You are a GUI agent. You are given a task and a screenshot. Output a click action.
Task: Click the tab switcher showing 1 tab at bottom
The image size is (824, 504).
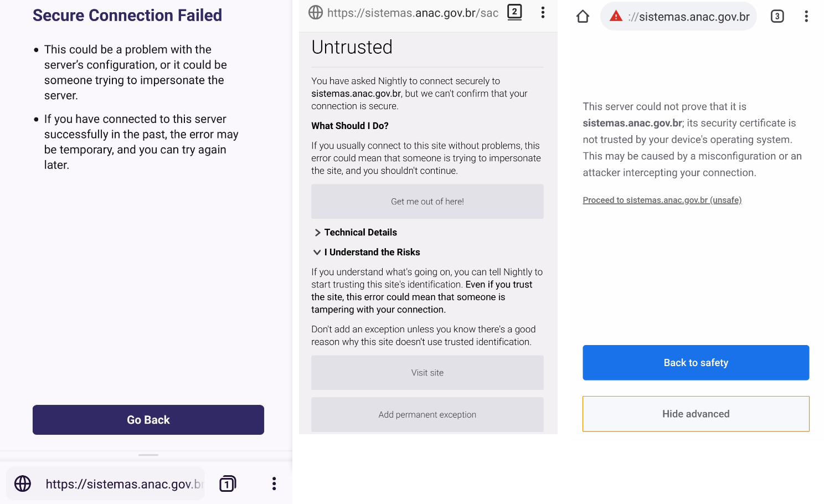pyautogui.click(x=227, y=483)
